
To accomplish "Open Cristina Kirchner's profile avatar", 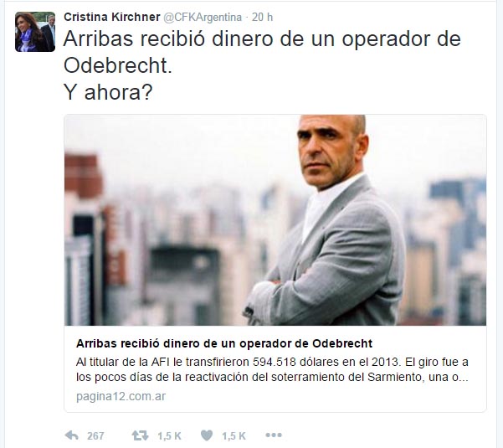I will click(x=35, y=32).
